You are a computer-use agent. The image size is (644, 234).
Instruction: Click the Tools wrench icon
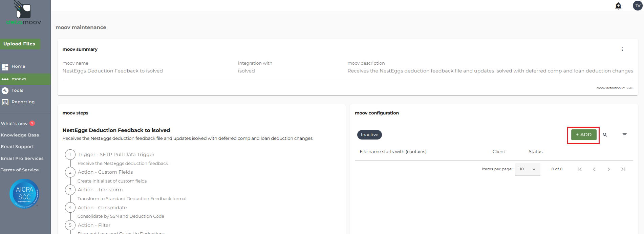[5, 90]
